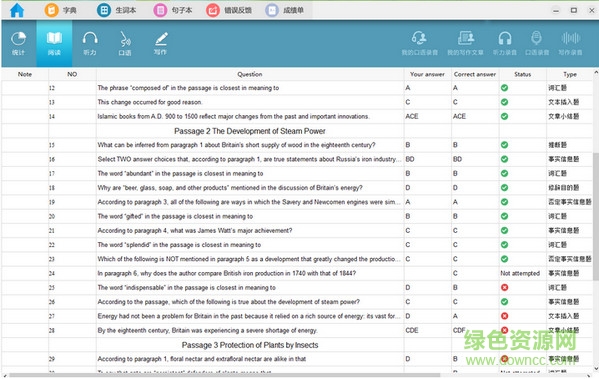
Task: Click the red cross status for question 27
Action: (x=505, y=316)
